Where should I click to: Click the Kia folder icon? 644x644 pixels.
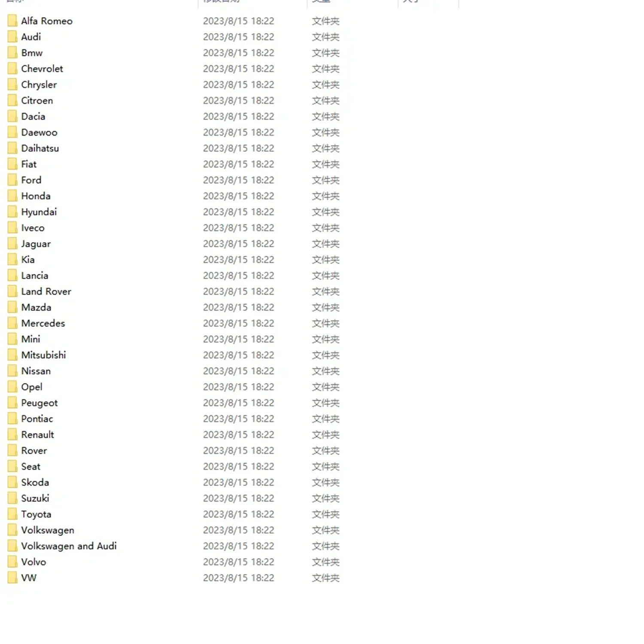[12, 259]
